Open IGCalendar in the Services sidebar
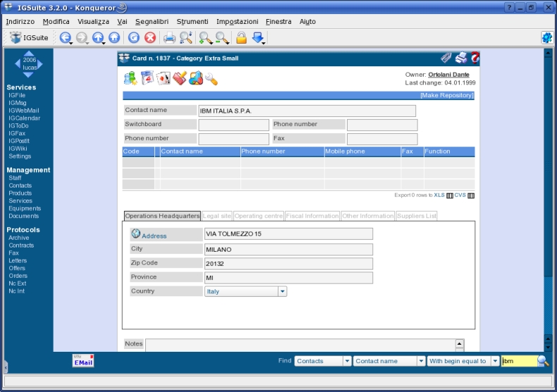The height and width of the screenshot is (392, 557). (25, 118)
